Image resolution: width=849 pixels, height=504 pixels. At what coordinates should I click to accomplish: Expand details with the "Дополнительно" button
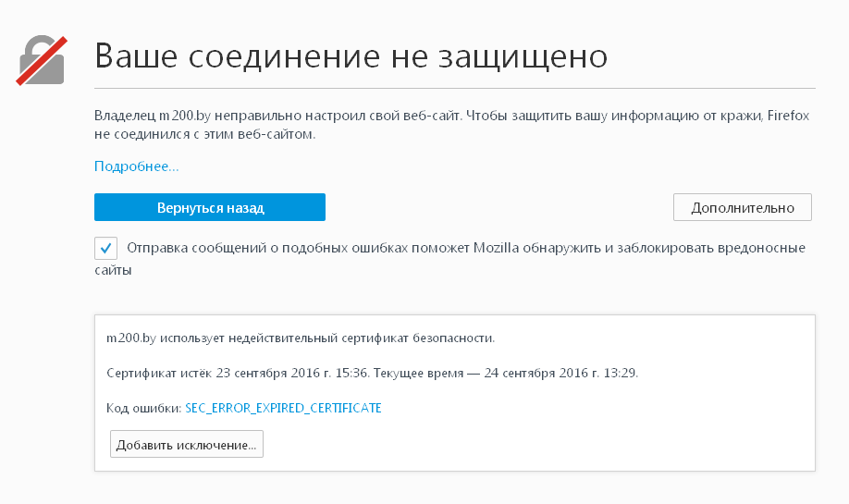(x=743, y=207)
